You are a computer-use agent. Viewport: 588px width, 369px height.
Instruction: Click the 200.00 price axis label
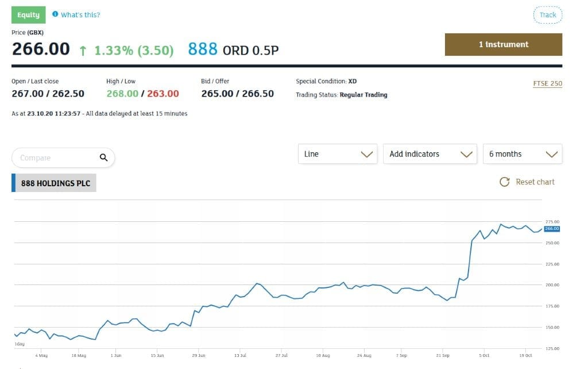click(552, 285)
